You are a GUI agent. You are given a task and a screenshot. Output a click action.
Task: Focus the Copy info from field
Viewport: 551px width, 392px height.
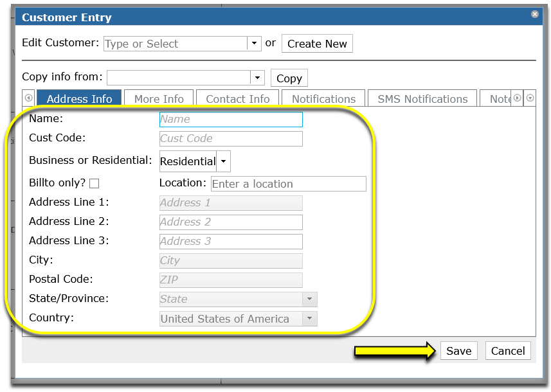pyautogui.click(x=179, y=78)
